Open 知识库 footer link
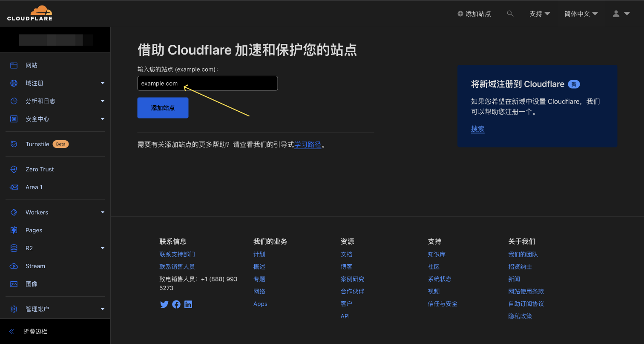This screenshot has width=644, height=344. pos(437,254)
